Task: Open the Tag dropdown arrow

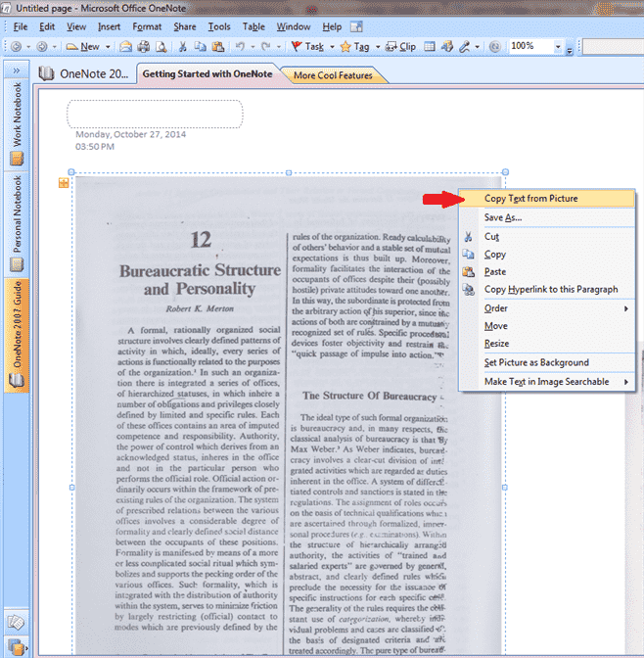Action: pos(378,47)
